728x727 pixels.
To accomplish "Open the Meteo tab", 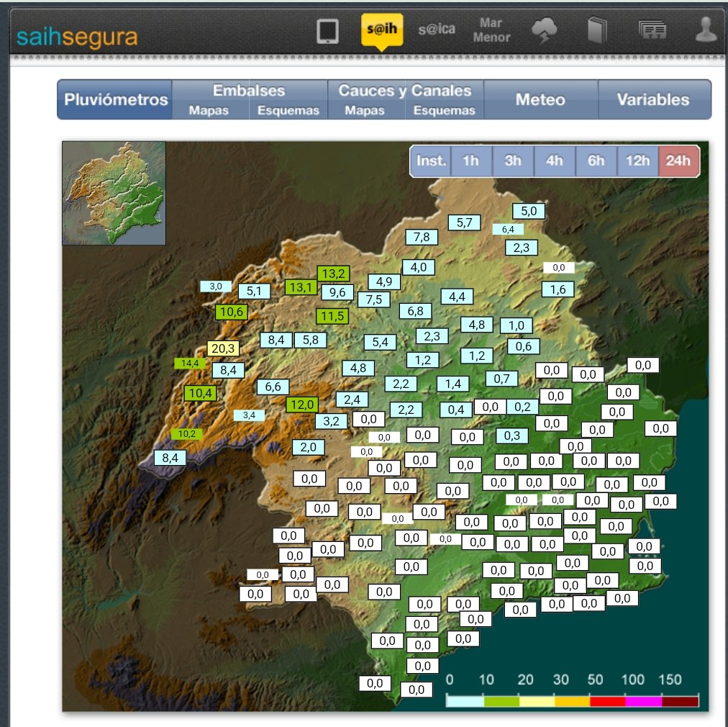I will (x=540, y=99).
